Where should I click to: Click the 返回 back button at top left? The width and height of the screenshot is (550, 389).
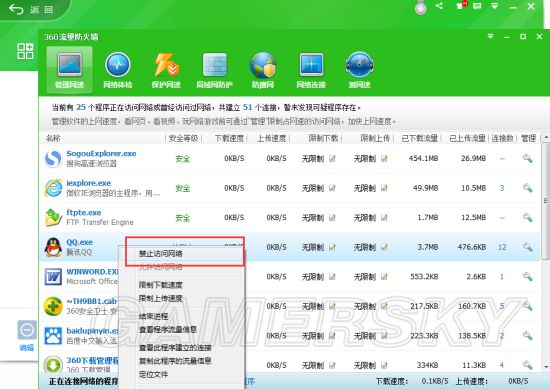click(x=31, y=9)
